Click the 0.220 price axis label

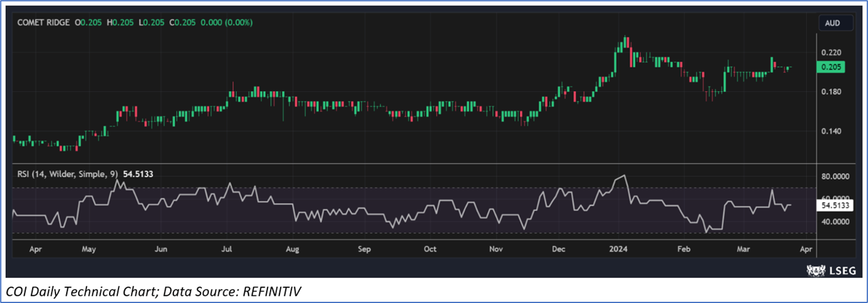point(830,52)
